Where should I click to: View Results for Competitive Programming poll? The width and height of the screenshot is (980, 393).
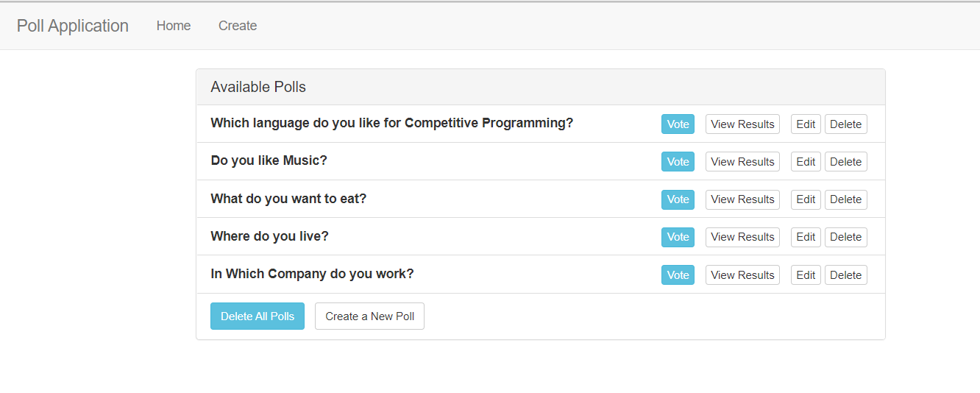(742, 124)
